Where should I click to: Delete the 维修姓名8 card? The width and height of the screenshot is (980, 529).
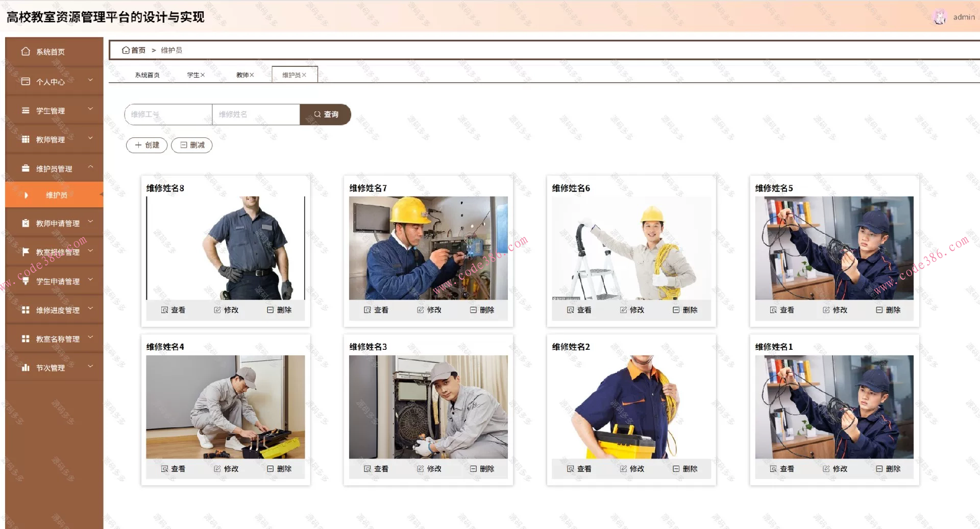(x=279, y=310)
